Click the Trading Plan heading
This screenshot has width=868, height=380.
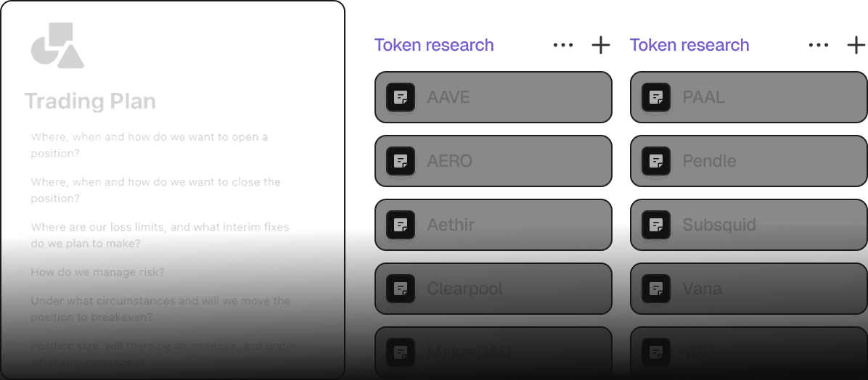90,101
